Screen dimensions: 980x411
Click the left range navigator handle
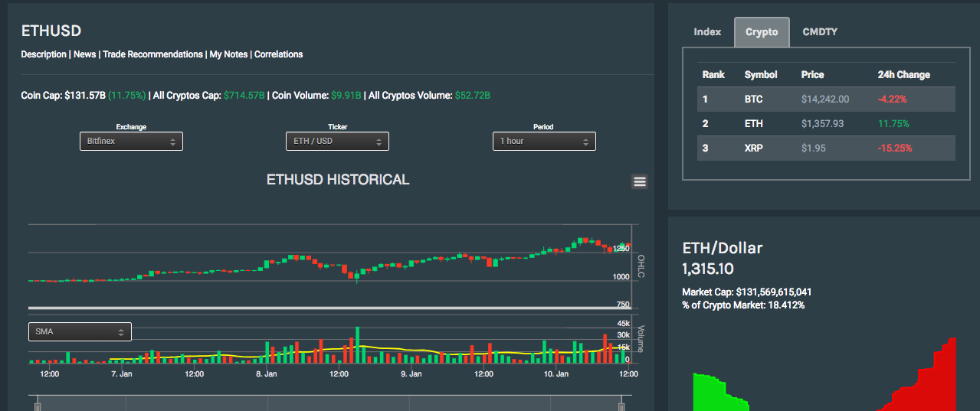(x=38, y=406)
